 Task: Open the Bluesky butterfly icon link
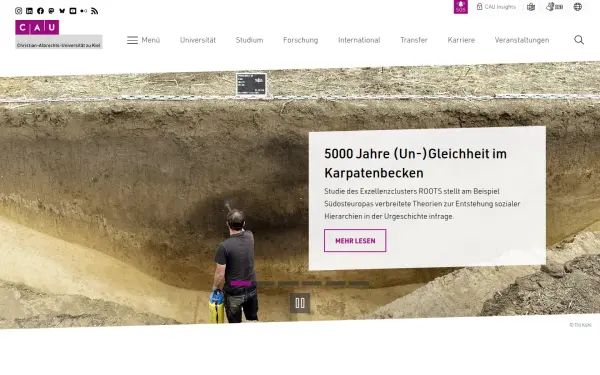tap(62, 11)
